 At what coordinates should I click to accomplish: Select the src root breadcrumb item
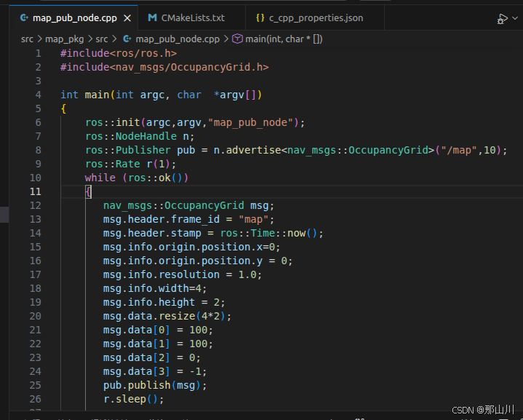[x=27, y=39]
